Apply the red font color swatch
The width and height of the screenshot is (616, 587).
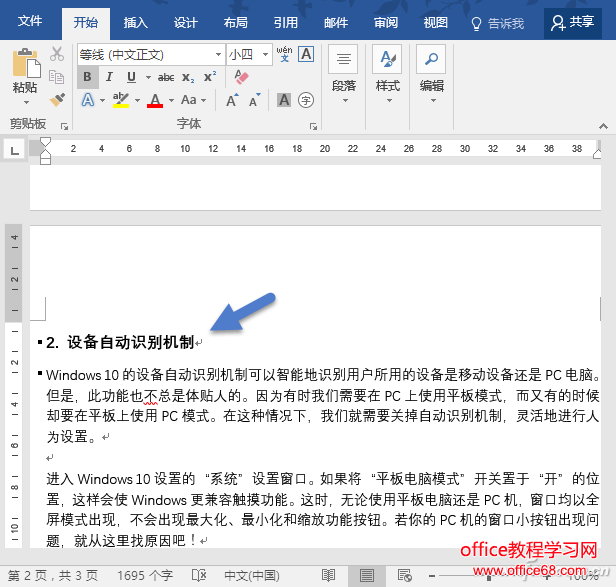tap(154, 99)
